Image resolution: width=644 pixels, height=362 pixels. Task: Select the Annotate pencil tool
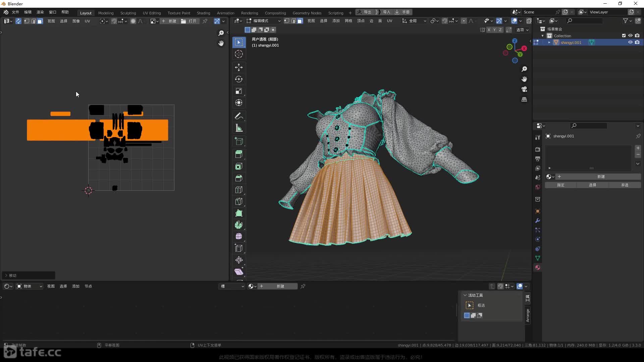[239, 116]
